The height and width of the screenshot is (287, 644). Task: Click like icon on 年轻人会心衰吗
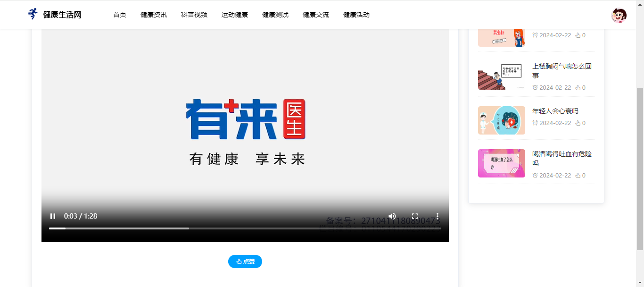click(578, 123)
